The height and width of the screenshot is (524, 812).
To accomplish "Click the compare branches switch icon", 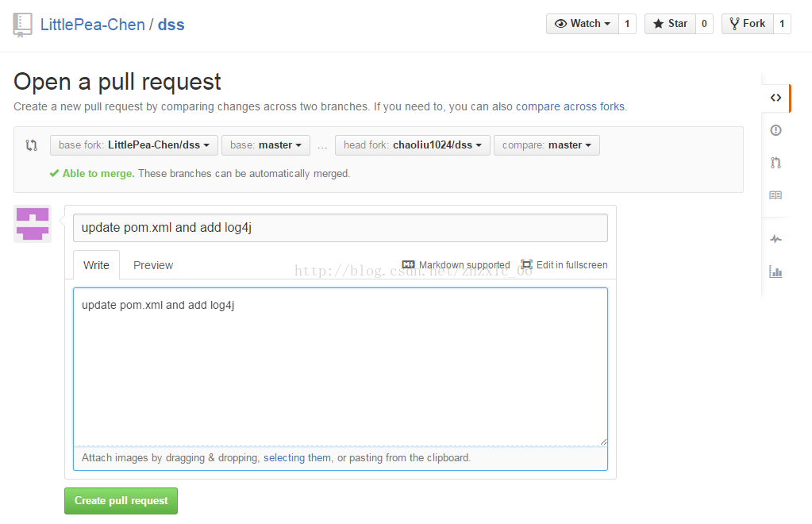I will click(x=32, y=145).
